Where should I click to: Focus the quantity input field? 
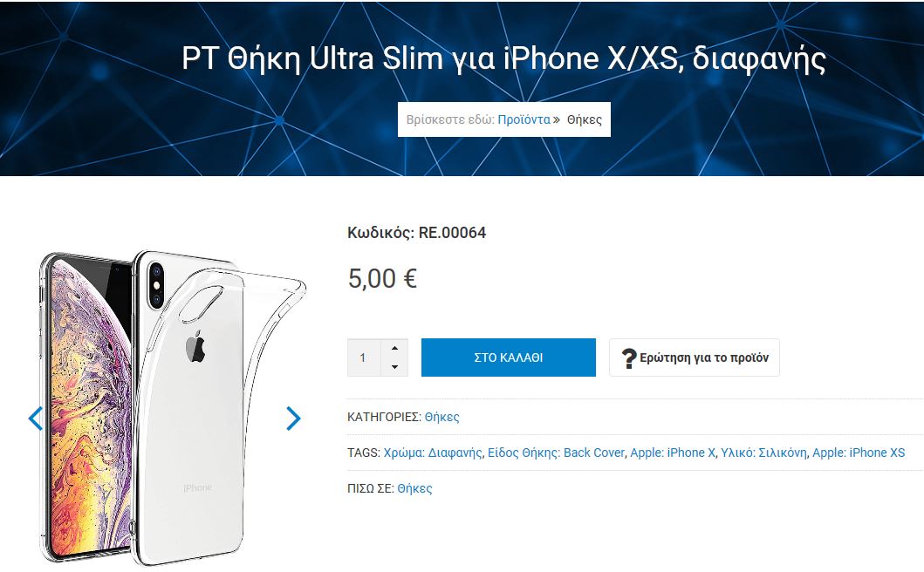[364, 357]
